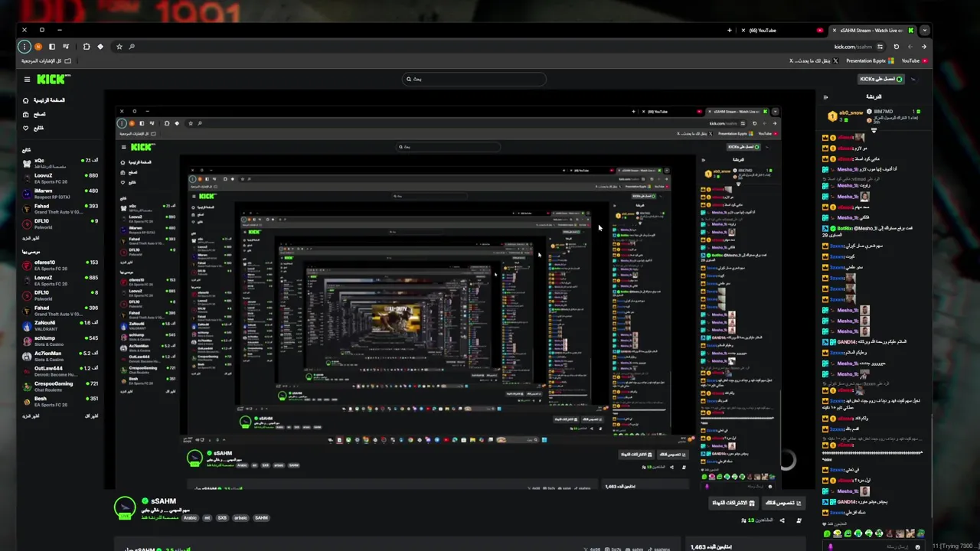
Task: Collapse the chat panel with its header icon
Action: (x=825, y=97)
